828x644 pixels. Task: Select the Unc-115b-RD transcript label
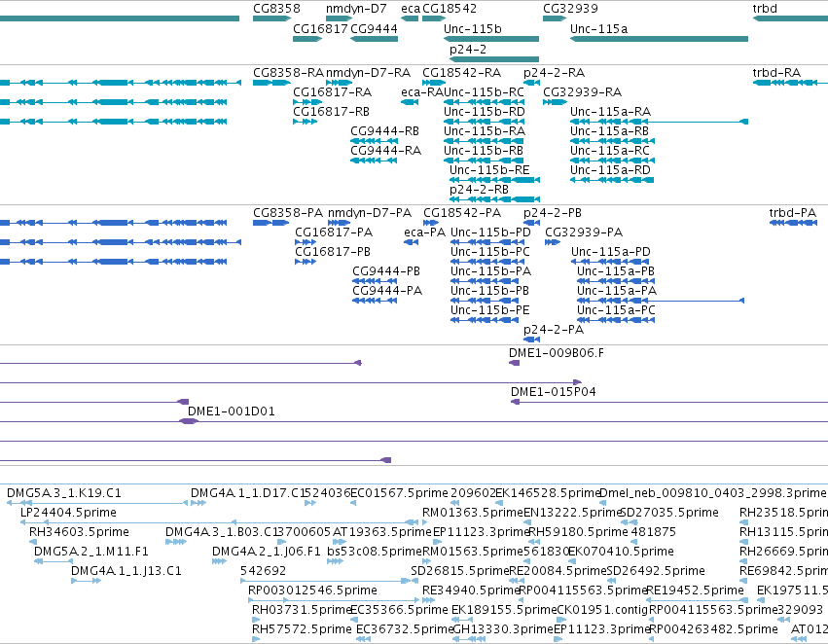[485, 112]
